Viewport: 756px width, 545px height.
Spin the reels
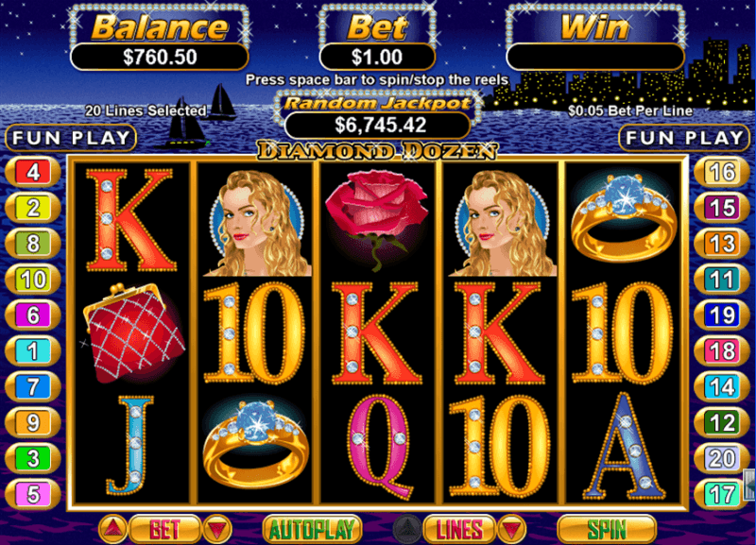click(x=607, y=529)
